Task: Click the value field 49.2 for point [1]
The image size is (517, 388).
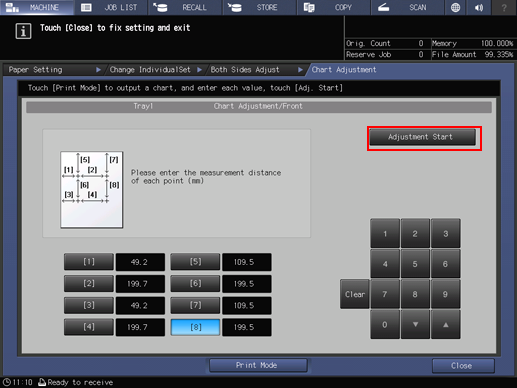Action: click(140, 262)
